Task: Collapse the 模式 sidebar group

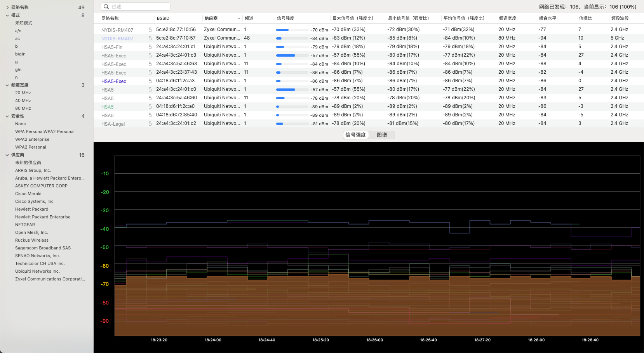Action: (7, 15)
